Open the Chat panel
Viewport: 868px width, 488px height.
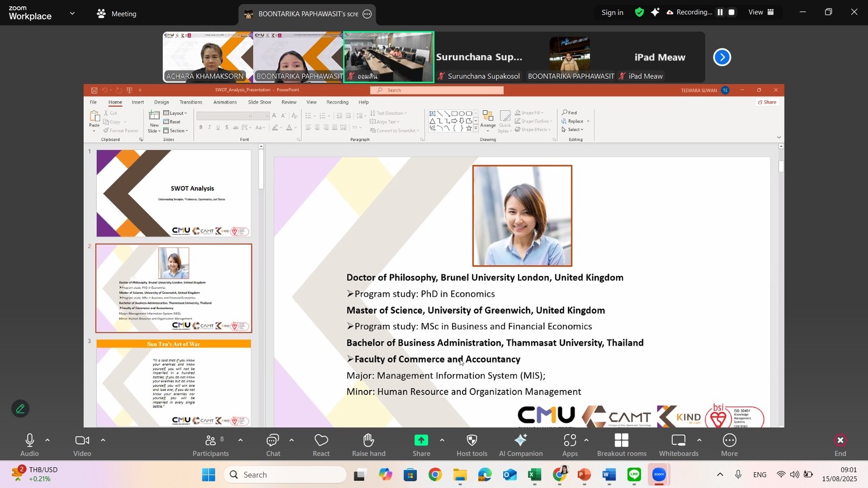coord(273,445)
